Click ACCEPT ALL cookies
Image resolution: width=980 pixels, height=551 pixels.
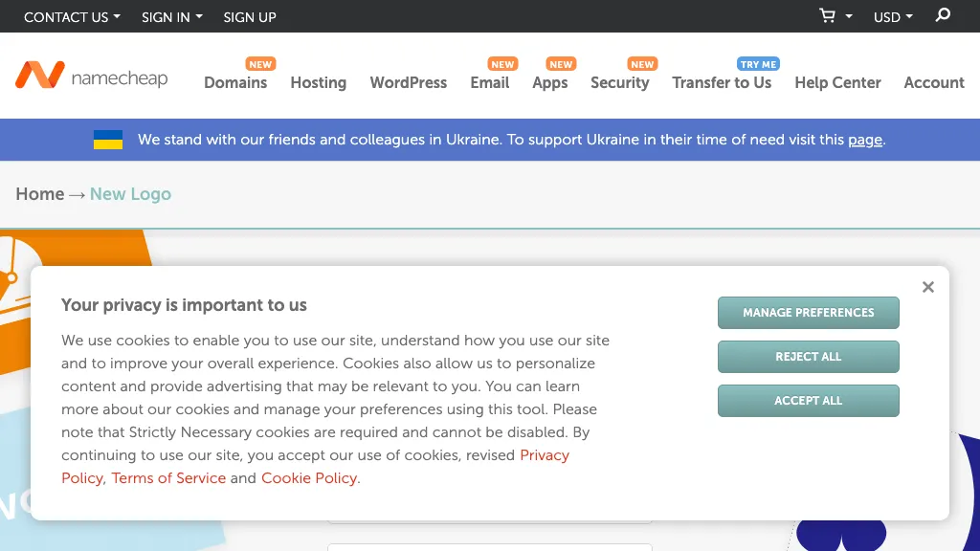point(808,400)
